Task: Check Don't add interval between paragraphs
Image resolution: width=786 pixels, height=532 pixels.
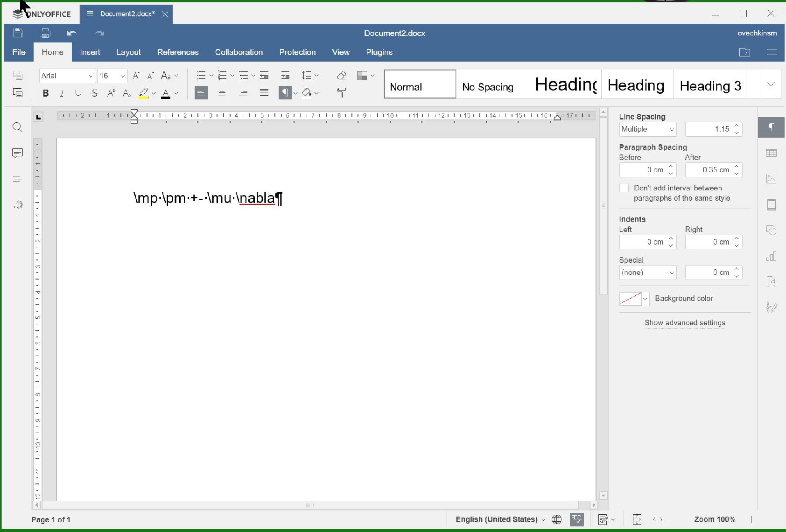Action: point(624,188)
